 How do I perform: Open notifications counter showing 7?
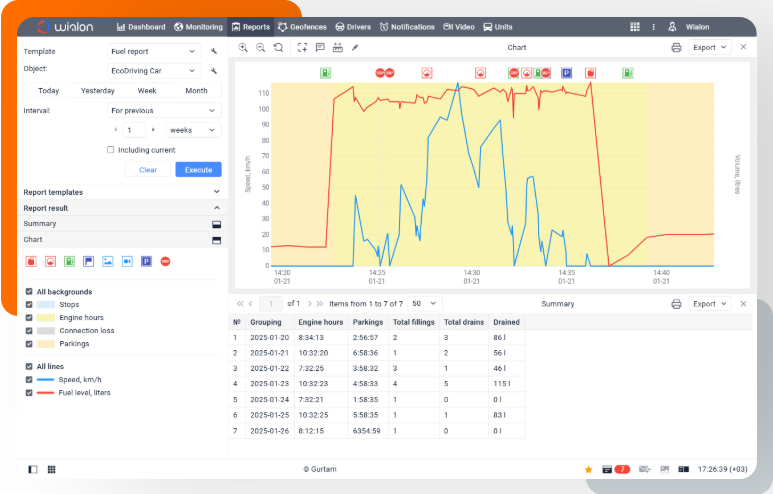pos(616,469)
